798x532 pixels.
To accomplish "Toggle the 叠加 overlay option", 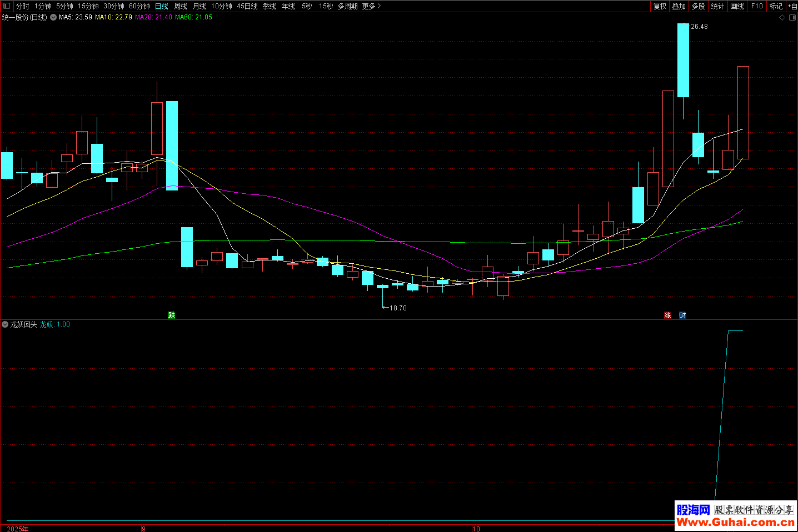I will 679,6.
